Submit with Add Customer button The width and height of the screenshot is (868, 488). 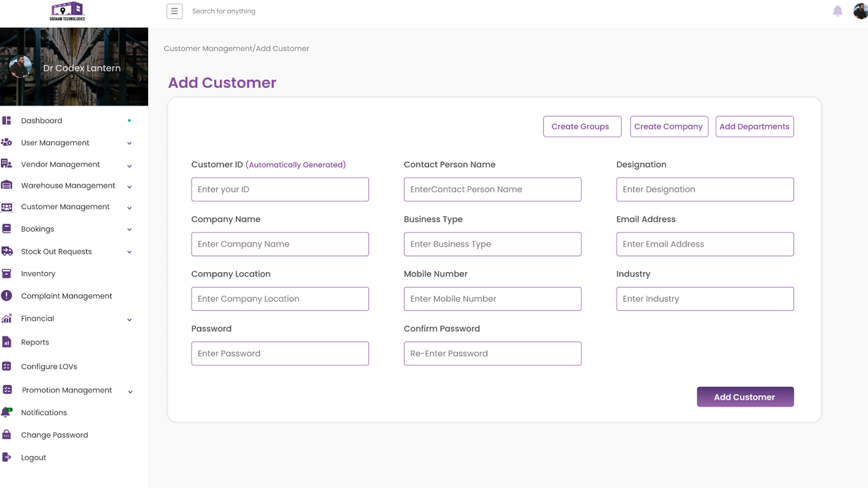[x=745, y=397]
